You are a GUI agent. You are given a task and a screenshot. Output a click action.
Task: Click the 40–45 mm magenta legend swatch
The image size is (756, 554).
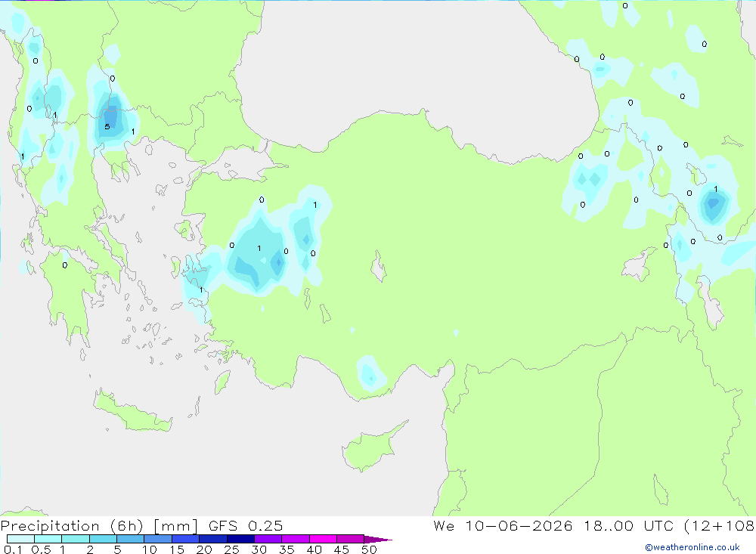click(323, 539)
